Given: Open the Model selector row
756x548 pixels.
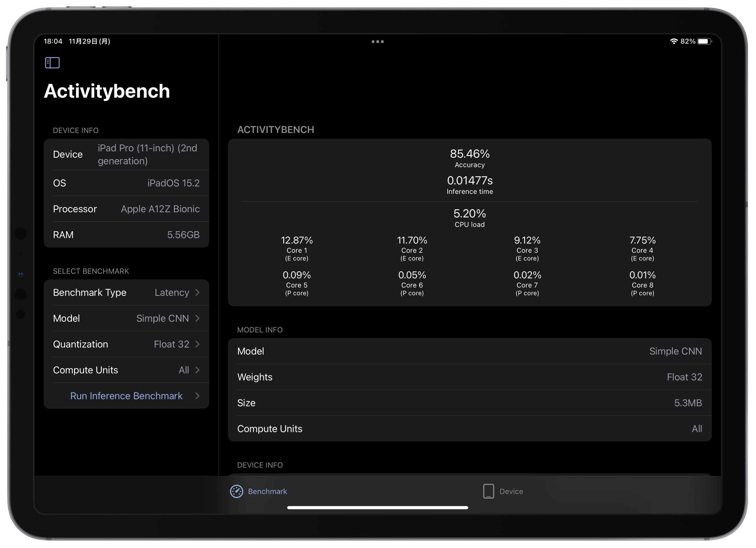Looking at the screenshot, I should click(x=126, y=319).
